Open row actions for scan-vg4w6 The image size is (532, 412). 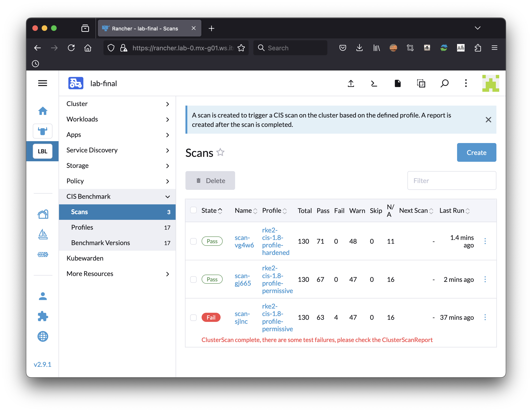coord(485,241)
